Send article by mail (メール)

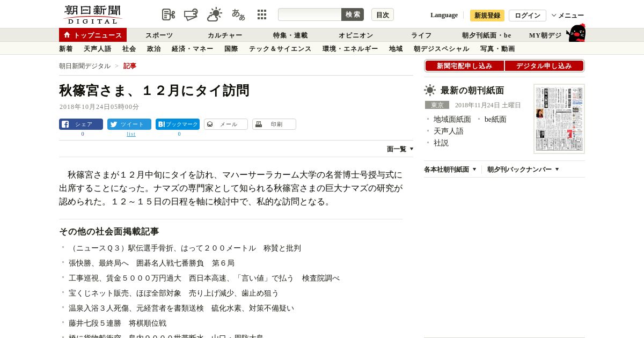coord(226,124)
